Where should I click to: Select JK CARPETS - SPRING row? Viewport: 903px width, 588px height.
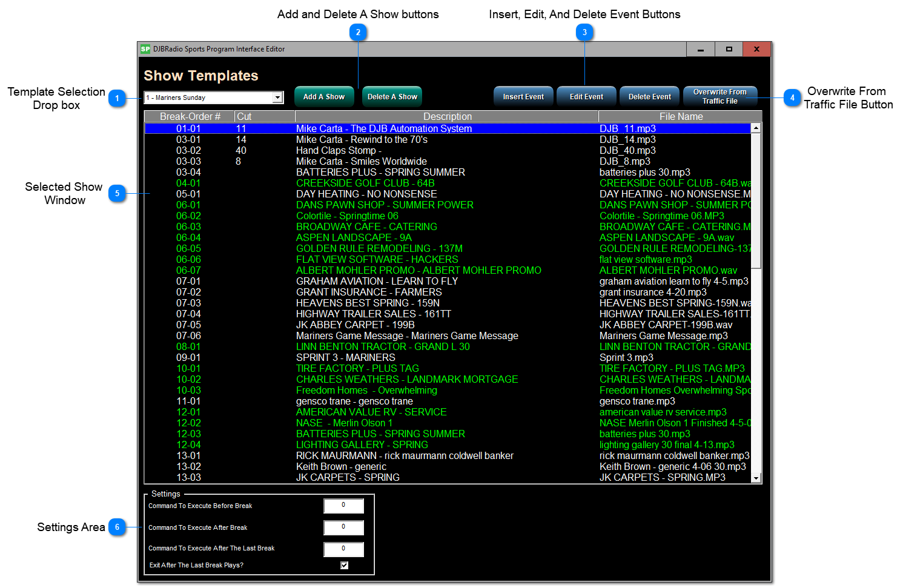[x=448, y=477]
